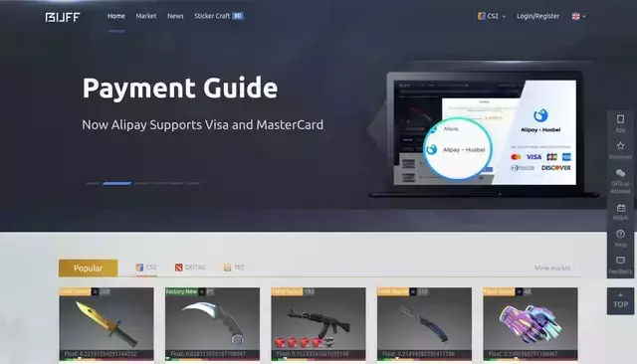Jump back up with the TOP button

620,301
